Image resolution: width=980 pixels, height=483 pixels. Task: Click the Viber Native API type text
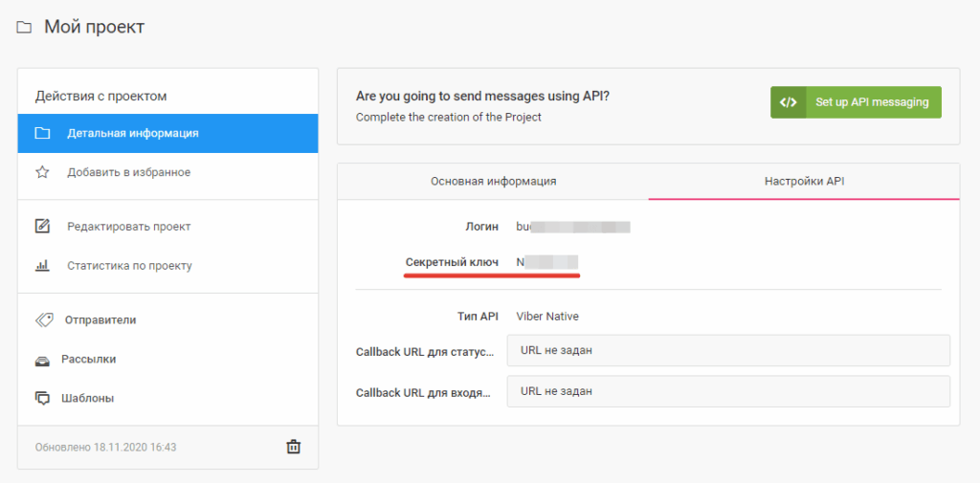tap(547, 317)
